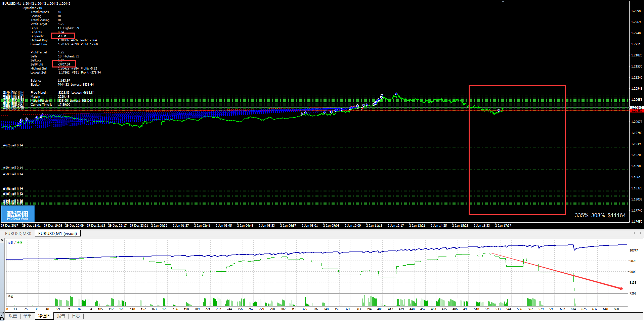Click the right tab scroll arrow
The image size is (644, 321).
(640, 233)
